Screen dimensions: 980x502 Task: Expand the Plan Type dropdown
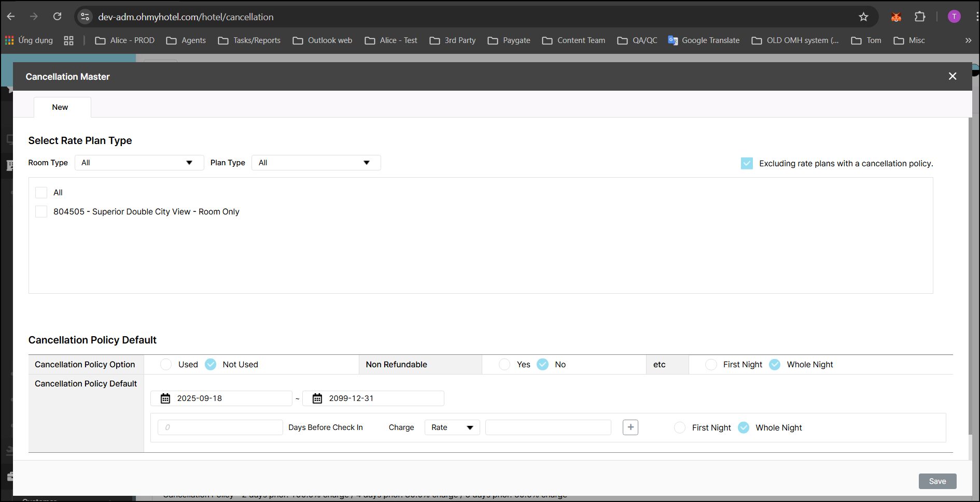316,163
